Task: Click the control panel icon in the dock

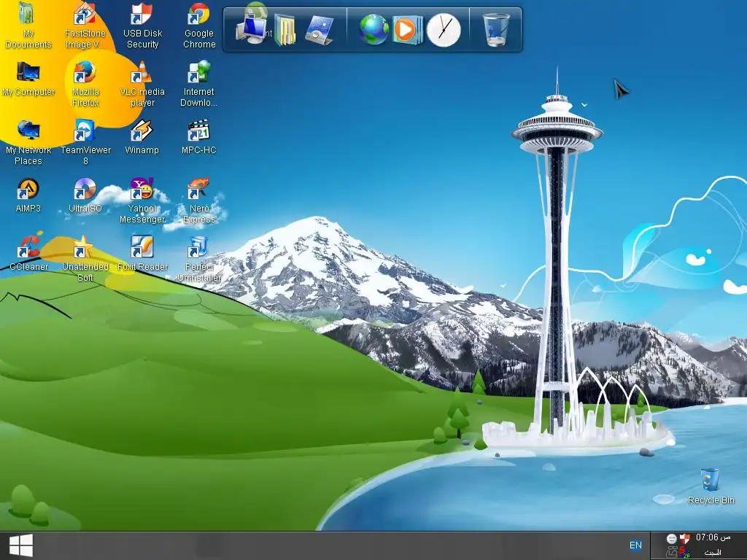Action: [x=319, y=30]
